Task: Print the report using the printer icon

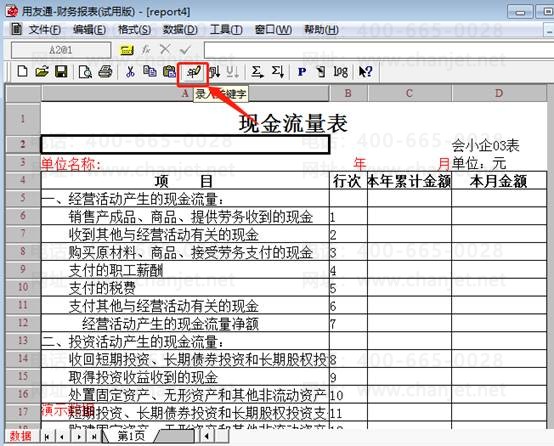Action: click(105, 72)
